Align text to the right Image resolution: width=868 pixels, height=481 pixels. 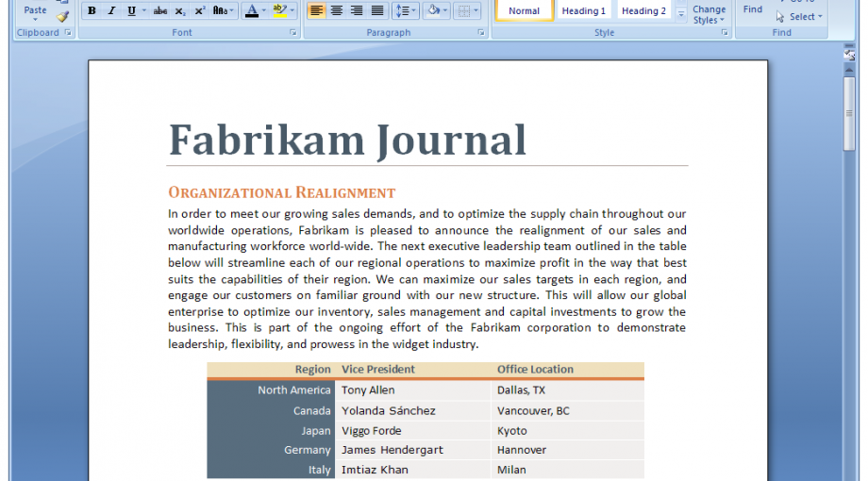[x=357, y=11]
